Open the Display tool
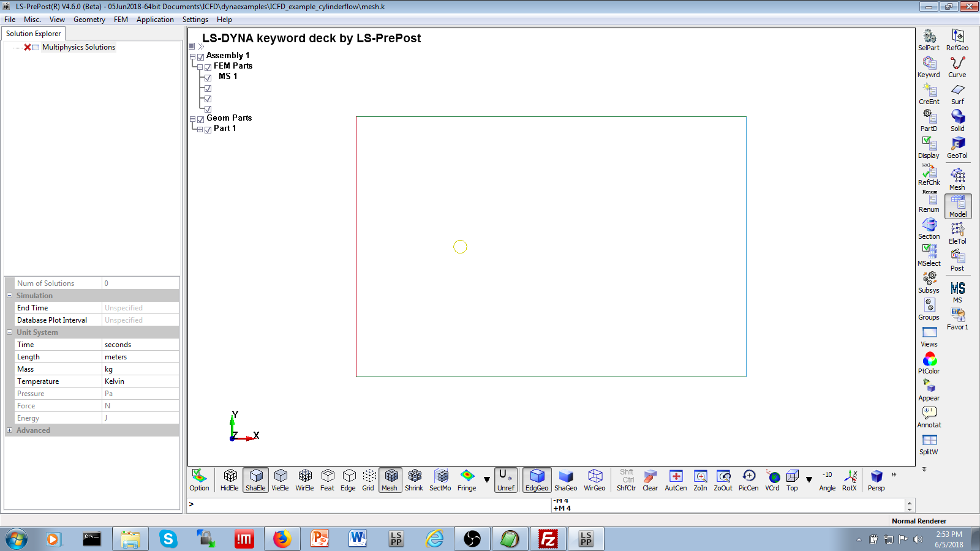Image resolution: width=980 pixels, height=551 pixels. point(929,148)
